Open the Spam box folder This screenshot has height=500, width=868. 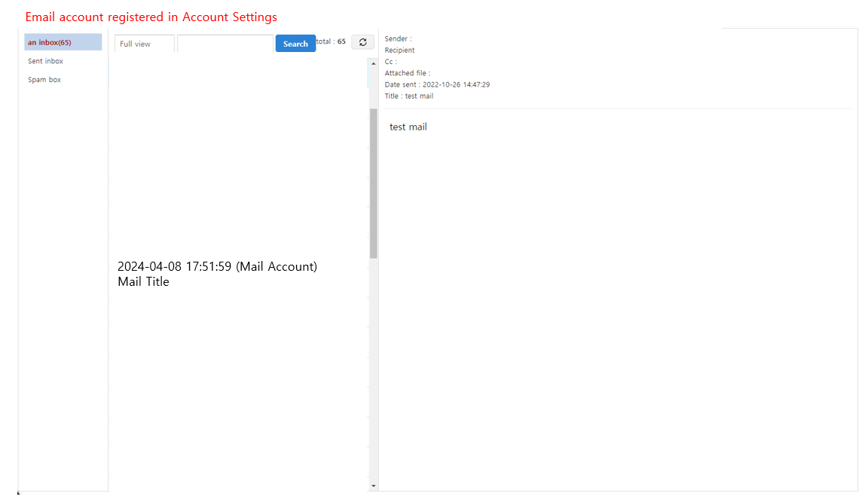(44, 79)
